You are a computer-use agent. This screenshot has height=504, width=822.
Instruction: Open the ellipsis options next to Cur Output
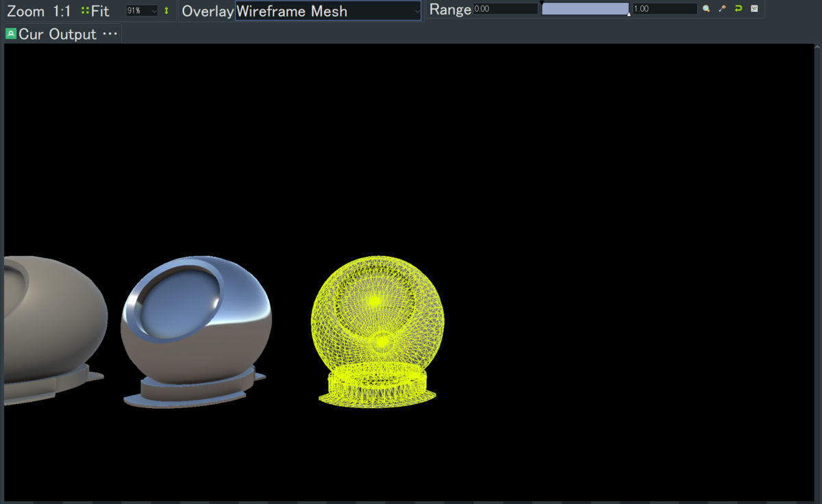110,32
